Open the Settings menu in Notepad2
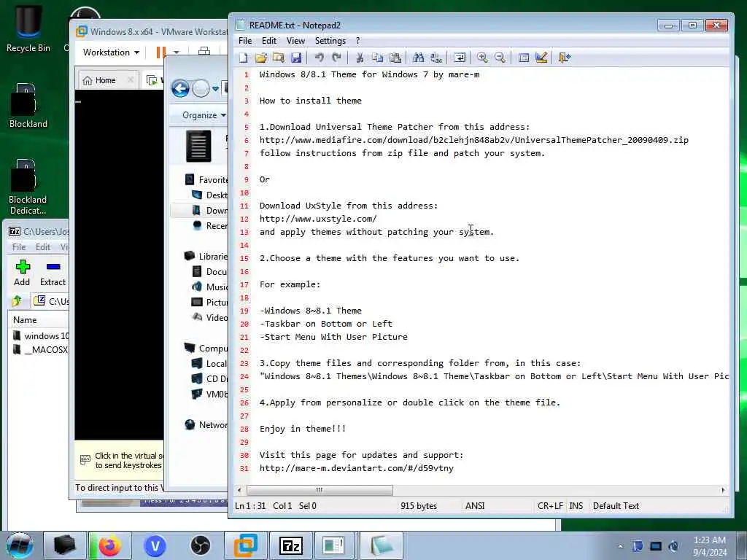This screenshot has width=747, height=560. [330, 41]
